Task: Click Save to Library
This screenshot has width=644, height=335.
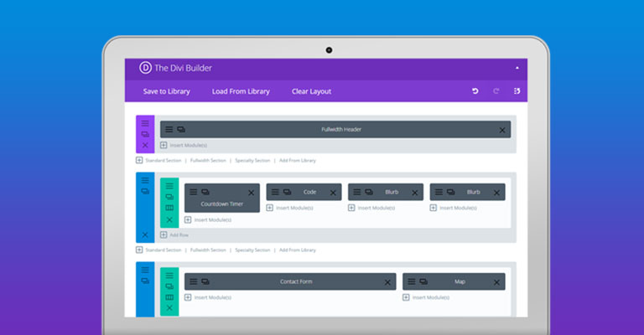Action: pyautogui.click(x=166, y=91)
